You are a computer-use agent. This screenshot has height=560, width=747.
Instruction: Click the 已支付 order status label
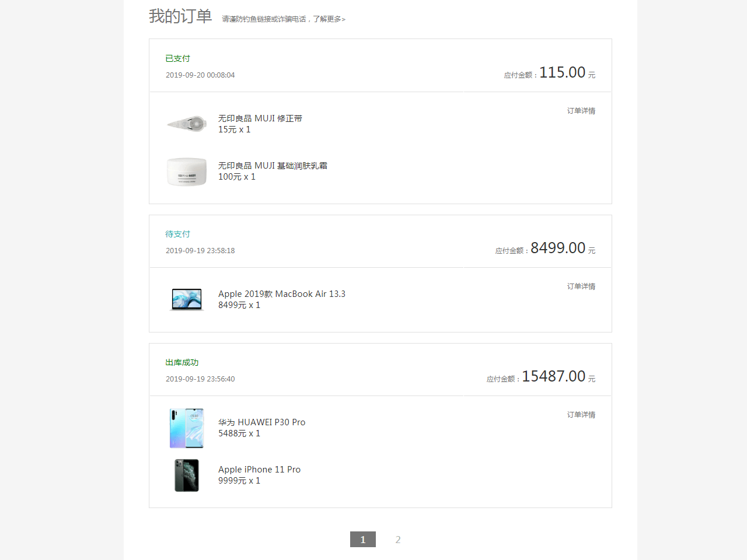click(178, 58)
